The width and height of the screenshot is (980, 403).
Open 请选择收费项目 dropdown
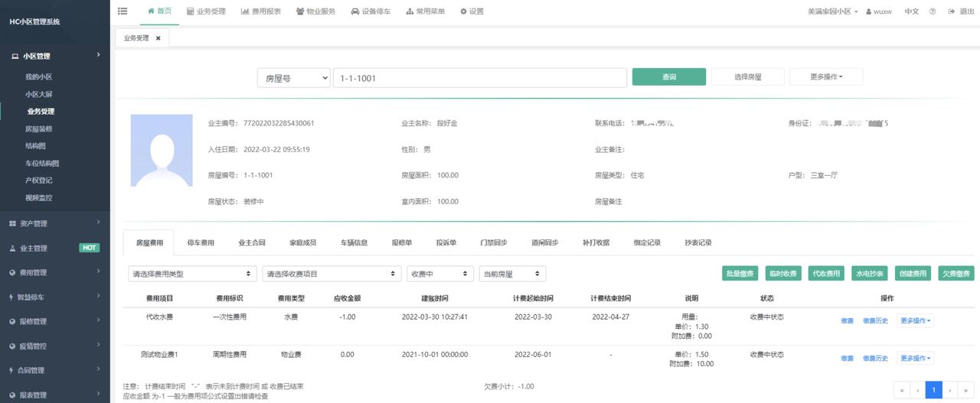[332, 274]
